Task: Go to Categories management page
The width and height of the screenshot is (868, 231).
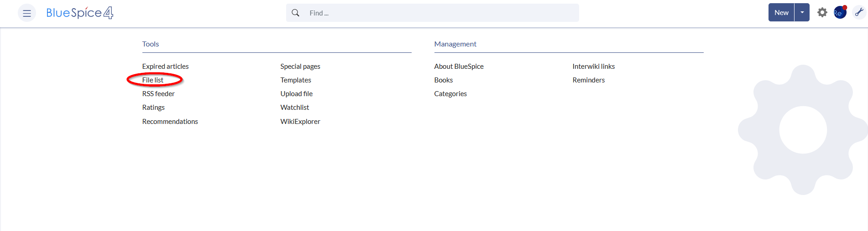Action: [x=450, y=94]
